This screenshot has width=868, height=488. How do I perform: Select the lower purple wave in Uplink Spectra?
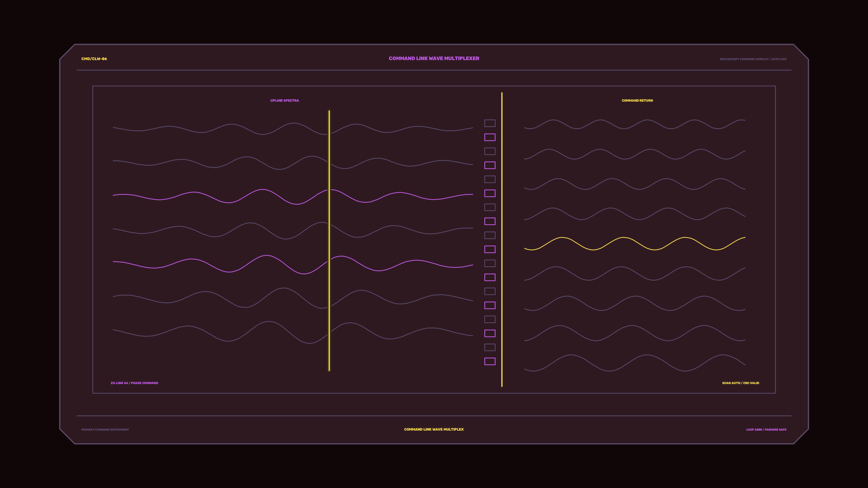[x=293, y=265]
